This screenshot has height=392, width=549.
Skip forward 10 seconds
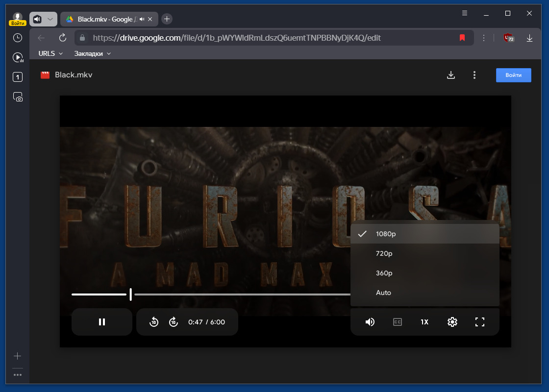pos(174,322)
